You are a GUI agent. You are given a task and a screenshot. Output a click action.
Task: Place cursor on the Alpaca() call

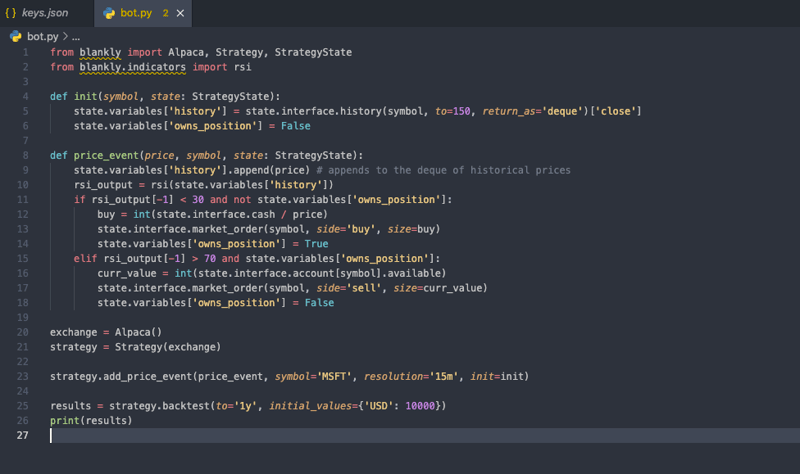pyautogui.click(x=138, y=332)
